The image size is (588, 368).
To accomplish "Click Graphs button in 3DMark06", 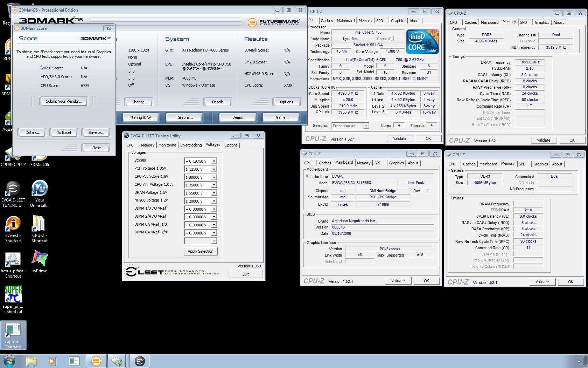I will tap(185, 117).
